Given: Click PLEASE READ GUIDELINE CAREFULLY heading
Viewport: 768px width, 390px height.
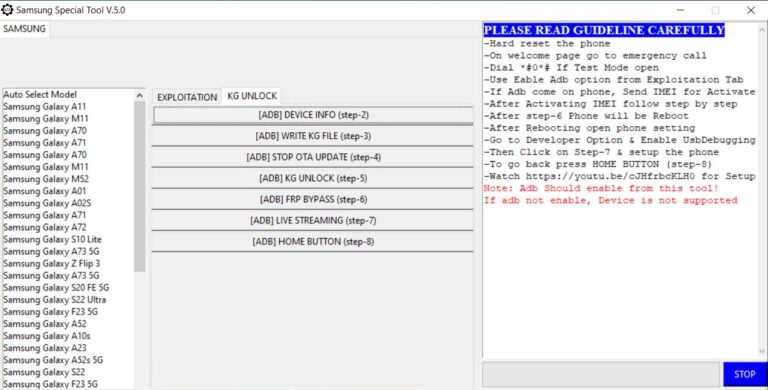Looking at the screenshot, I should tap(604, 30).
